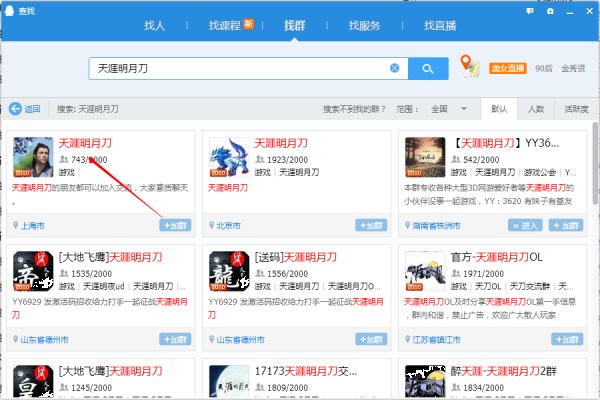The image size is (600, 400).
Task: Open avatar of 官方-天涯明月刀OL group
Action: 425,271
